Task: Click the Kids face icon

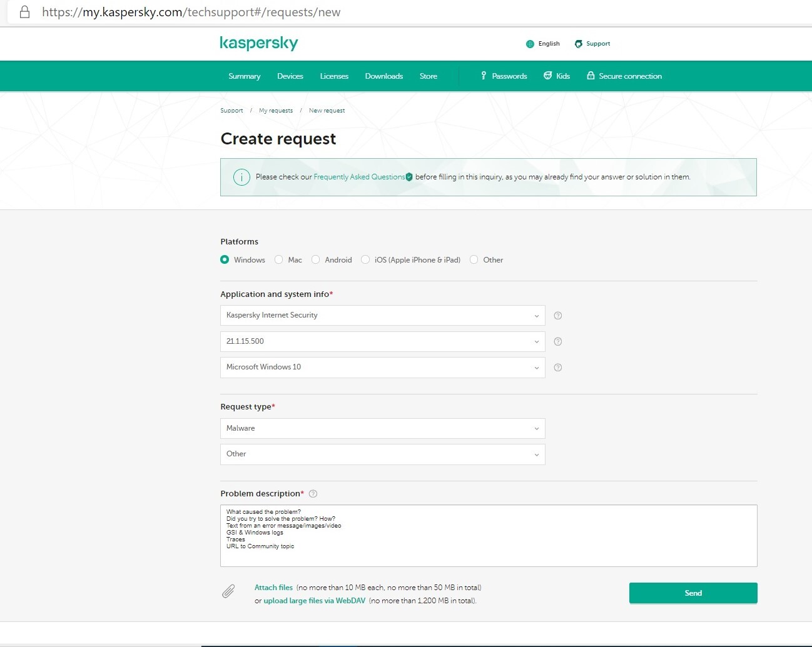Action: tap(548, 76)
